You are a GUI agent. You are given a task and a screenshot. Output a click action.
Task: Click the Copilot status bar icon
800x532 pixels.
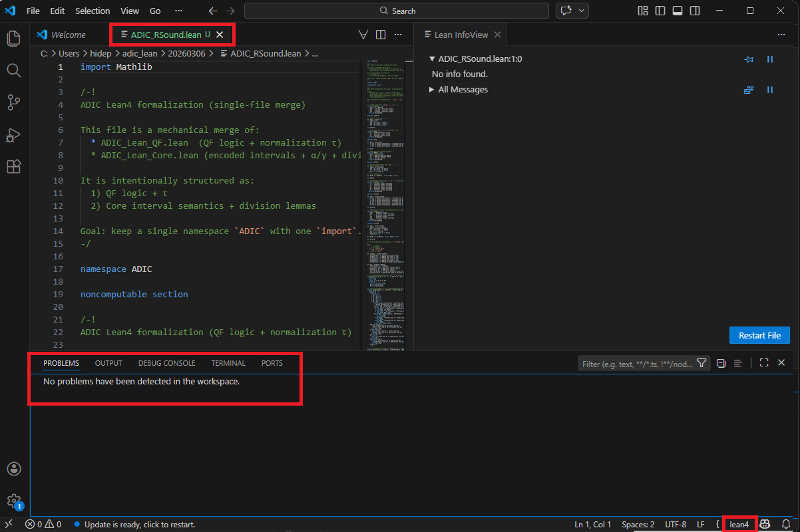766,524
